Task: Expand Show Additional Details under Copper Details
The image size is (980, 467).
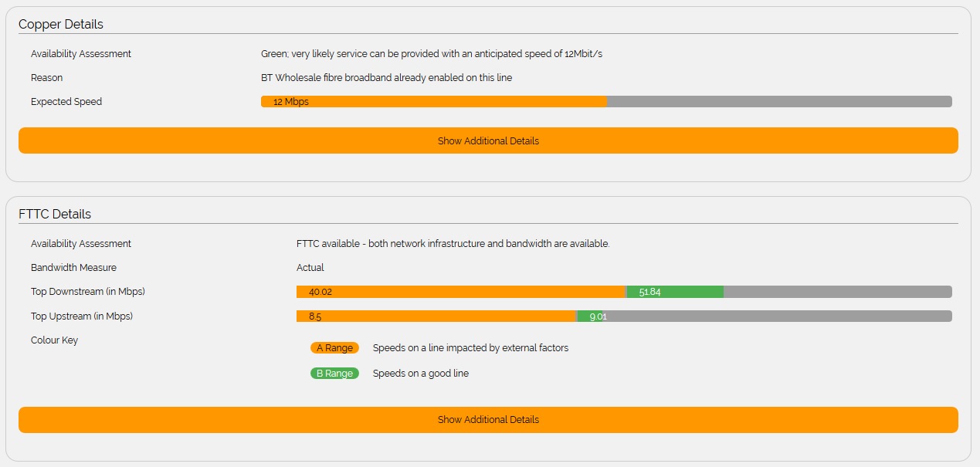Action: click(488, 140)
